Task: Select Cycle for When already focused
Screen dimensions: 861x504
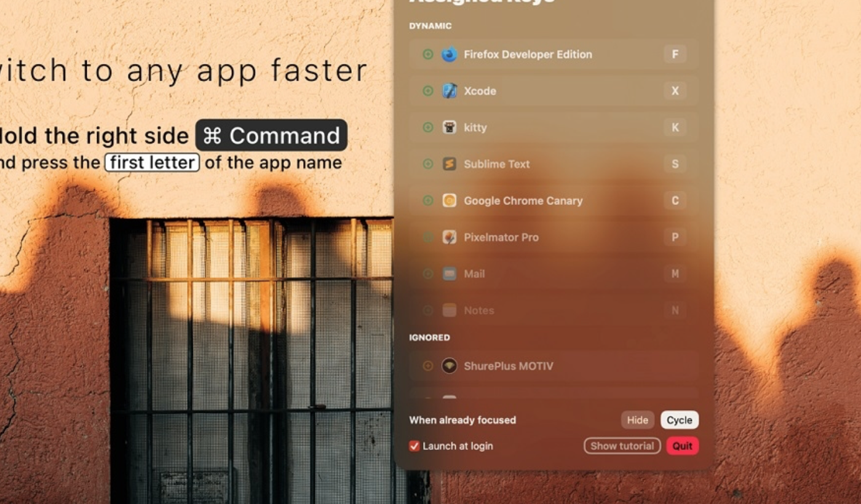Action: click(680, 420)
